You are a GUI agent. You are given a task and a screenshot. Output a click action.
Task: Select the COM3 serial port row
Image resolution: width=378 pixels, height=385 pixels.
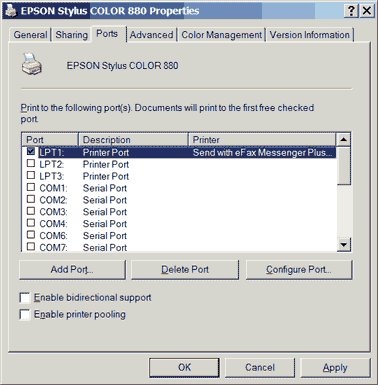click(x=179, y=212)
